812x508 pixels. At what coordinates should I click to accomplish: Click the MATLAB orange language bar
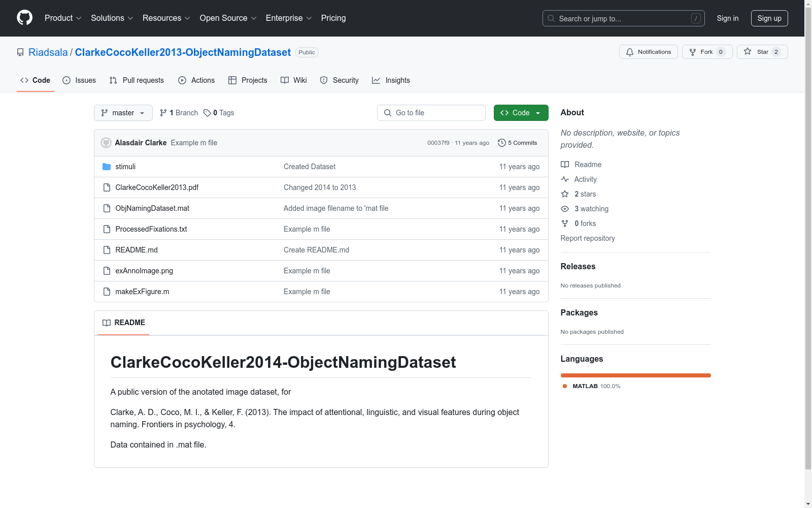(636, 375)
